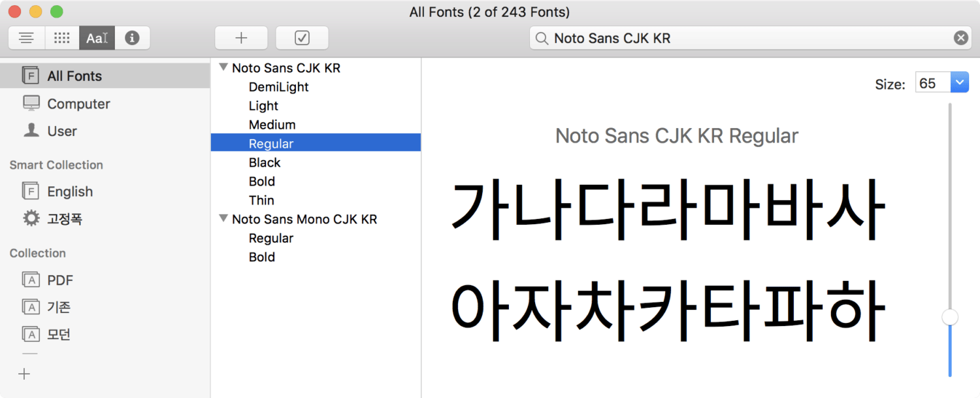Viewport: 980px width, 398px height.
Task: Switch to Repertoire grid view mode
Action: (x=62, y=38)
